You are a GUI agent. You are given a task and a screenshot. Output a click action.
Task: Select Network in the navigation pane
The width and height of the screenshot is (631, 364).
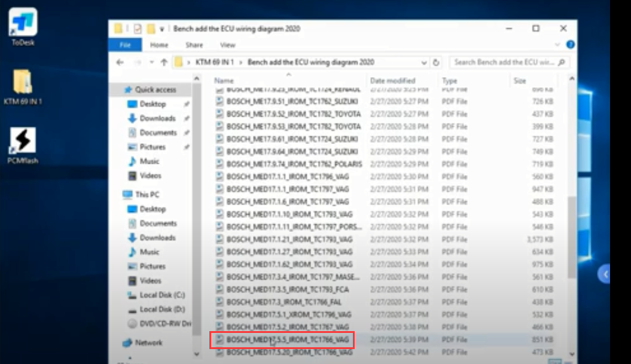coord(148,342)
